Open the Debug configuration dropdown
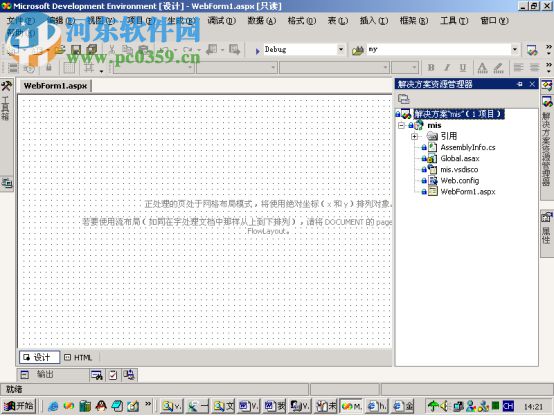The height and width of the screenshot is (416, 554). [x=341, y=49]
